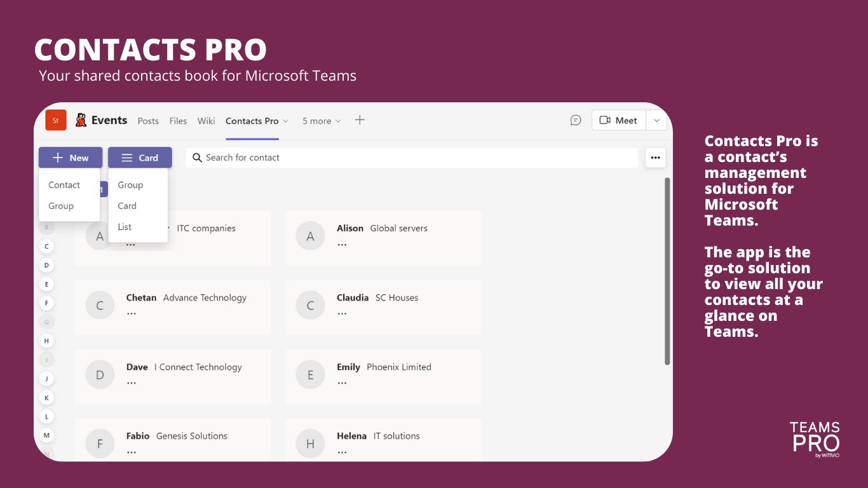Jump to letter F in alphabet index

tap(46, 303)
